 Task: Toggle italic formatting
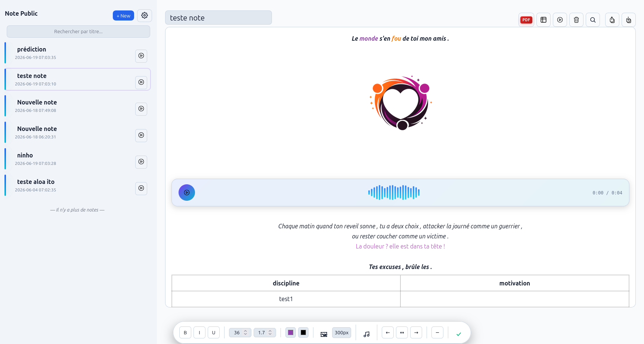199,332
